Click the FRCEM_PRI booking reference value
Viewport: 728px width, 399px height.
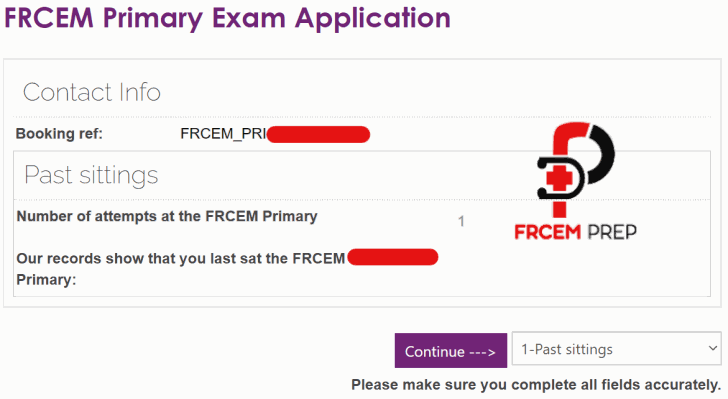coord(223,134)
